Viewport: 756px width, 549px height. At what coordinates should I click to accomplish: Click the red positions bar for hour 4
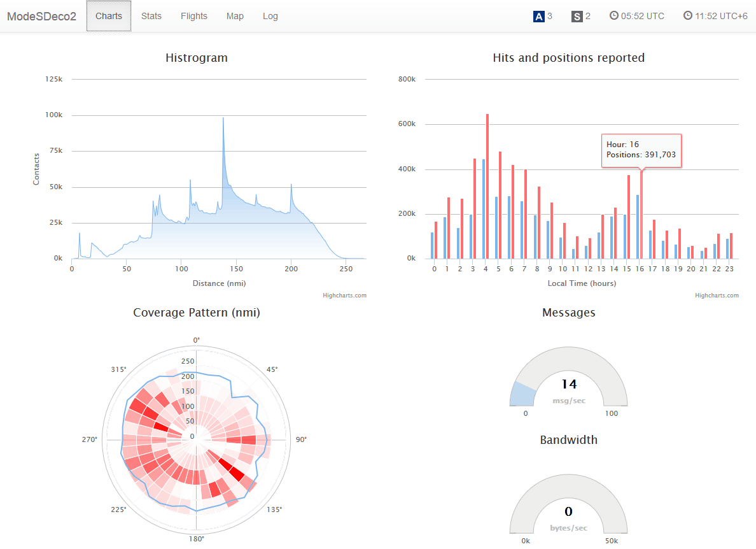click(487, 191)
